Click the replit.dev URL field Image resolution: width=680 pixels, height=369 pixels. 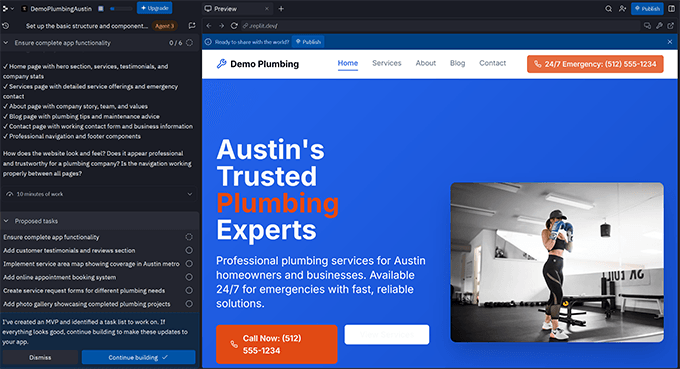(440, 26)
